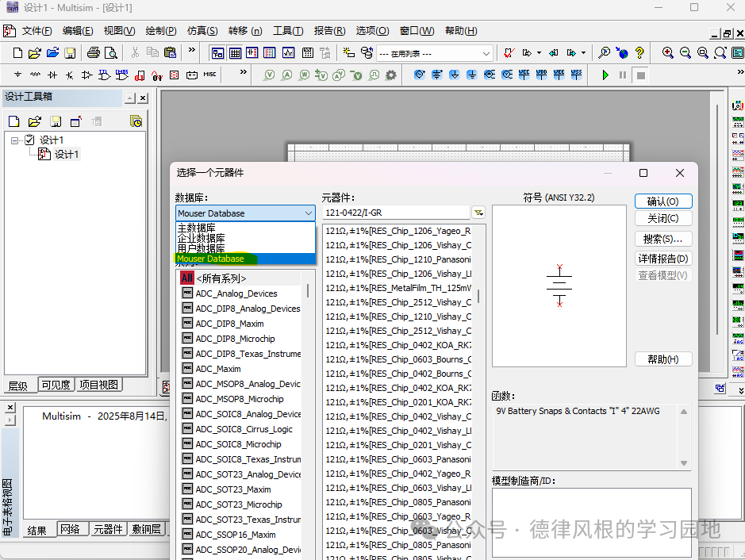Click the 详情报告(D) button
Viewport: 745px width, 560px height.
point(663,259)
